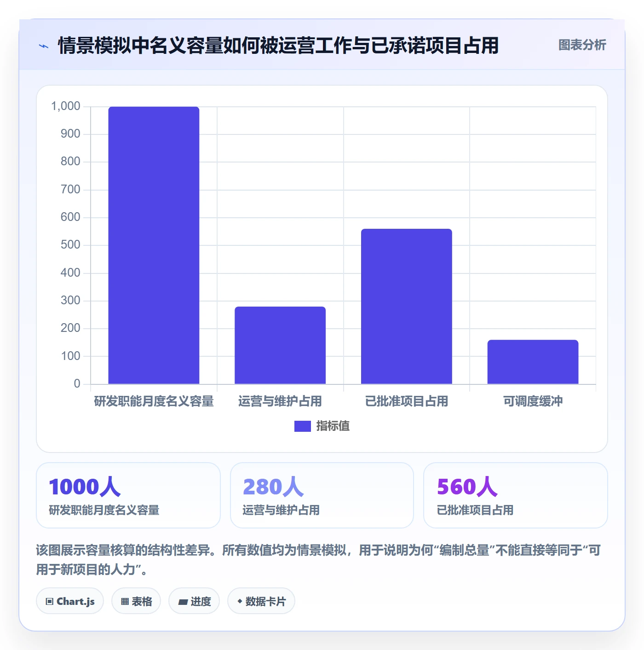Viewport: 644px width, 650px height.
Task: Click the 1,000 y-axis tick label
Action: (x=66, y=106)
